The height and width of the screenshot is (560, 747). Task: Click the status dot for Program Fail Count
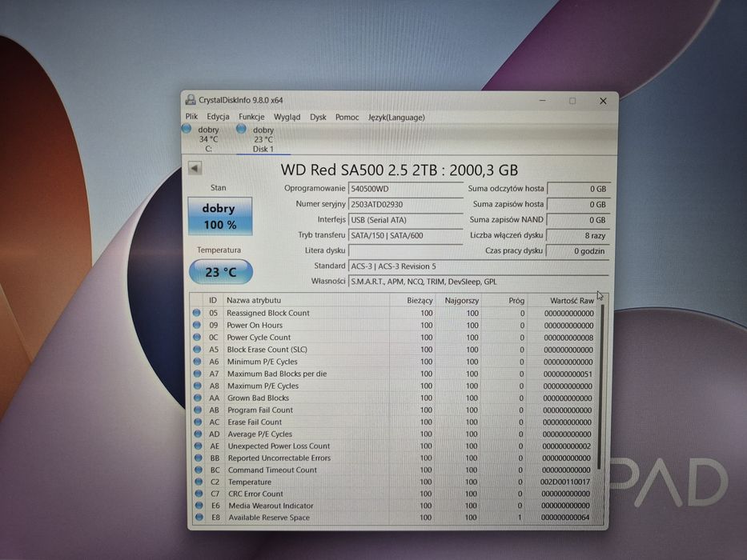pos(198,410)
